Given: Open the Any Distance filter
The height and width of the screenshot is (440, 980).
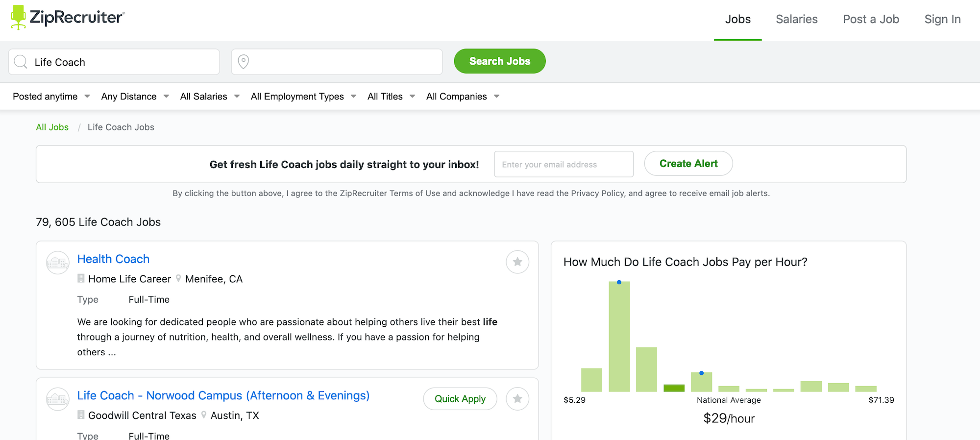Looking at the screenshot, I should pos(135,97).
